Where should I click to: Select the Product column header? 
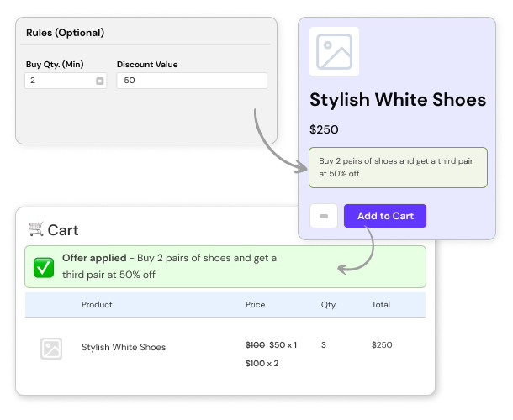97,304
